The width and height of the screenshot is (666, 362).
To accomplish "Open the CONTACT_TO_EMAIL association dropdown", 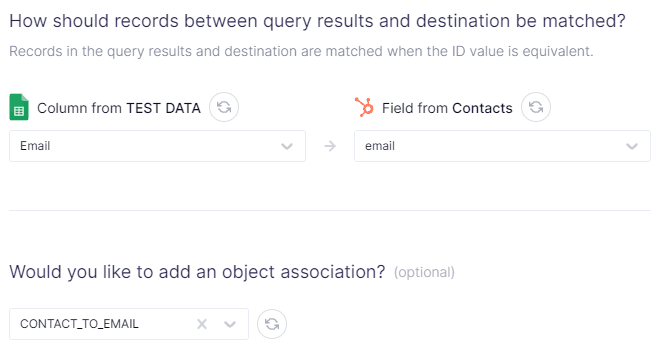I will coord(129,324).
